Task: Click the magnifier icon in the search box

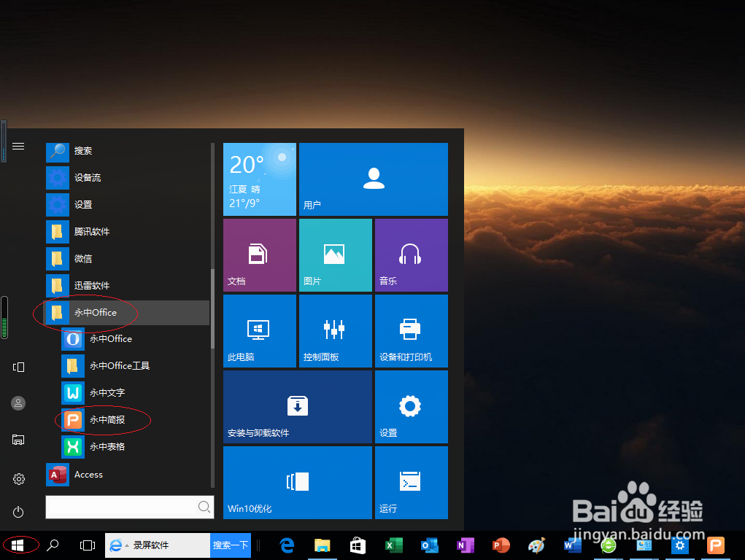Action: pyautogui.click(x=204, y=507)
